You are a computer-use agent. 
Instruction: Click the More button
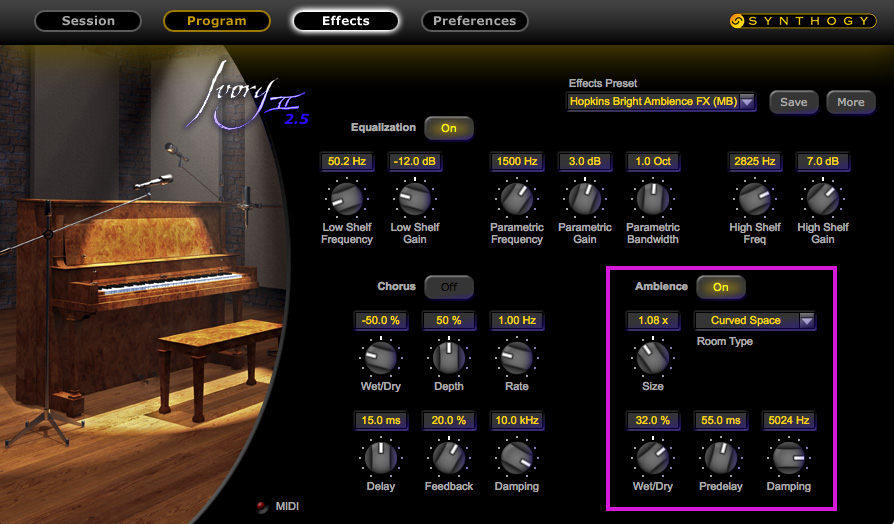851,102
